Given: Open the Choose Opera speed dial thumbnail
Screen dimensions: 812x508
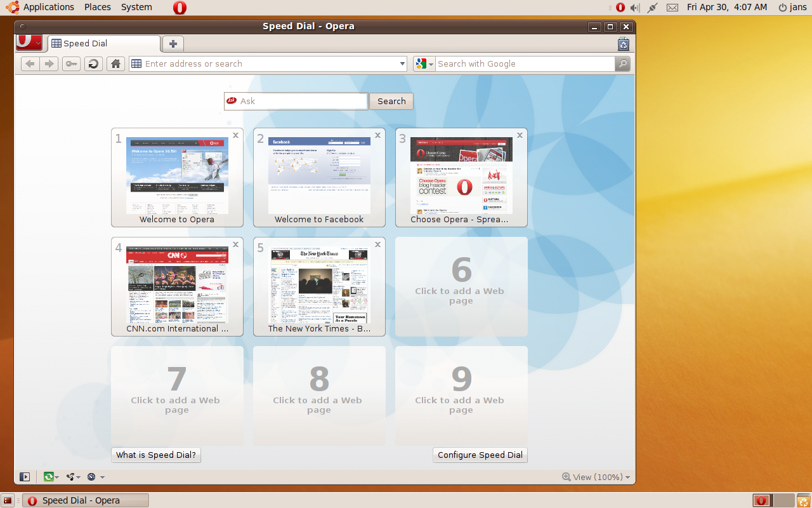Looking at the screenshot, I should [x=461, y=177].
